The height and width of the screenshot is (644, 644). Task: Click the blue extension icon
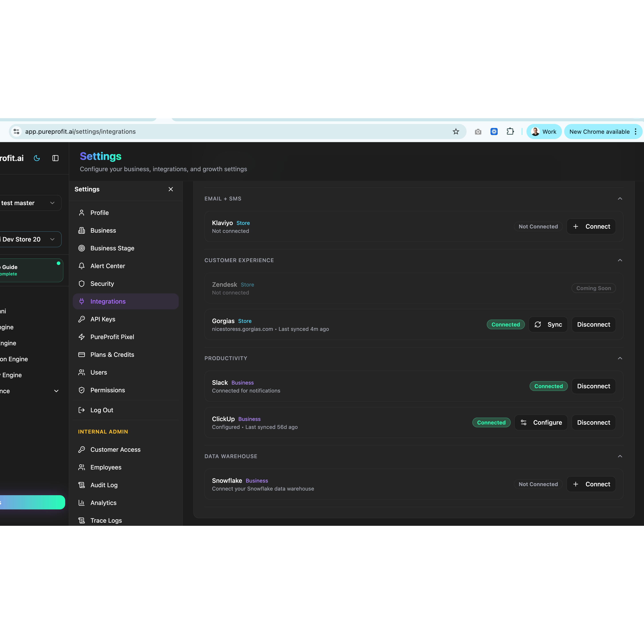(x=494, y=132)
